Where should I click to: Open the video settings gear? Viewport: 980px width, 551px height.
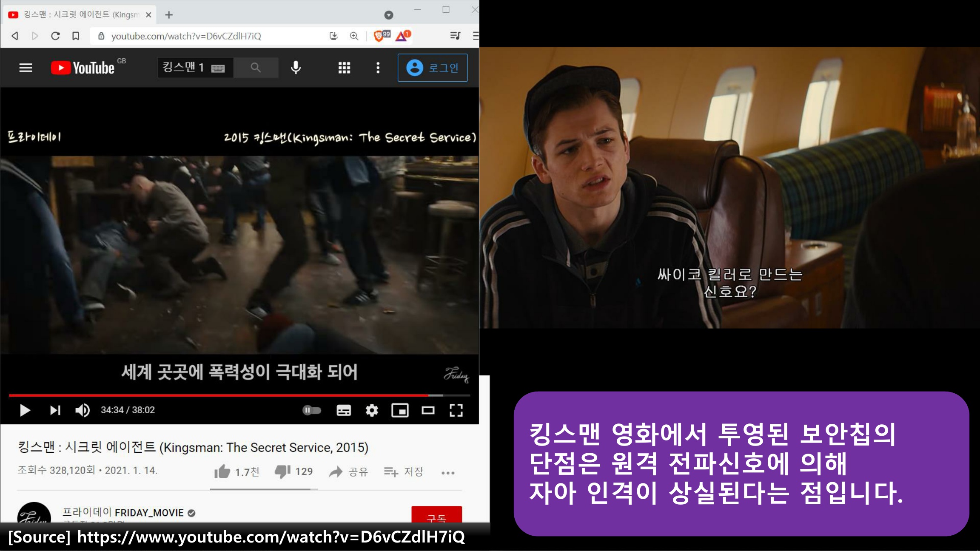[372, 410]
